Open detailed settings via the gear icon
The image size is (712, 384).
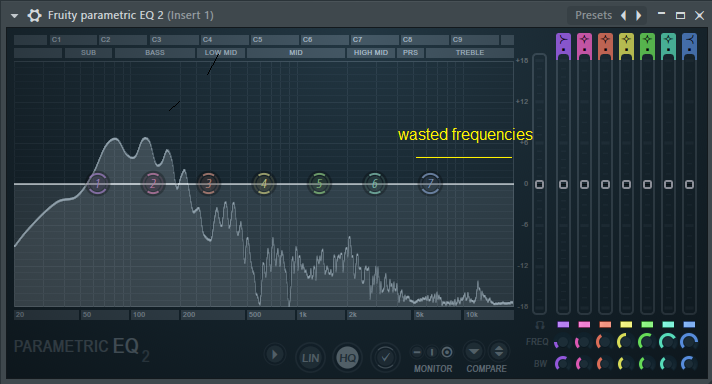(x=34, y=15)
